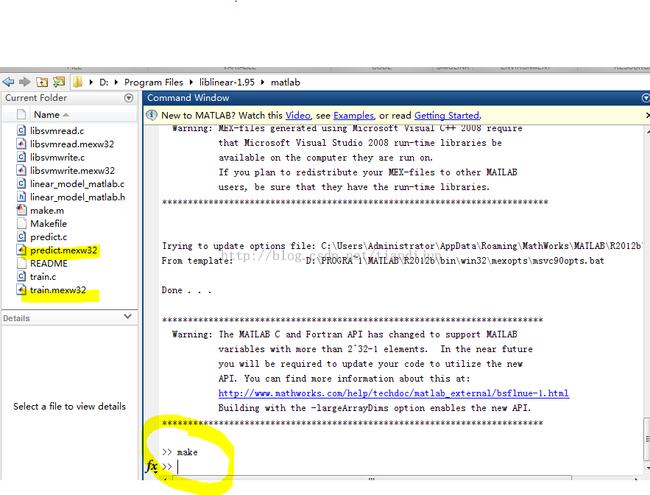This screenshot has width=650, height=495.
Task: Open the Getting Started link
Action: (x=446, y=115)
